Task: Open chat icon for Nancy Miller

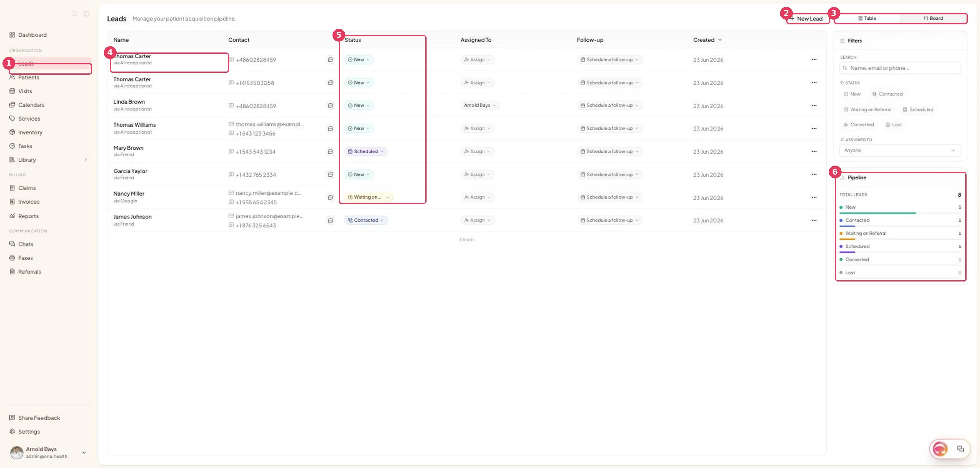Action: (331, 197)
